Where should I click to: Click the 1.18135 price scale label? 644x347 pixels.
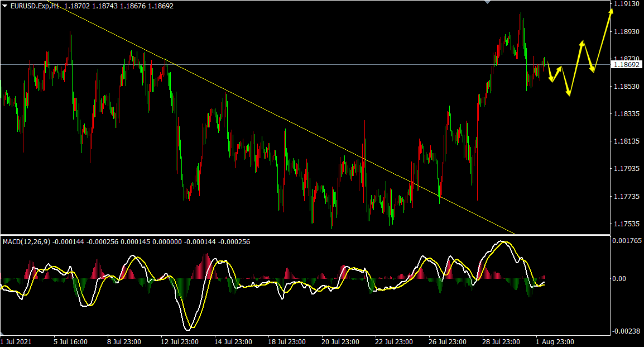(626, 141)
